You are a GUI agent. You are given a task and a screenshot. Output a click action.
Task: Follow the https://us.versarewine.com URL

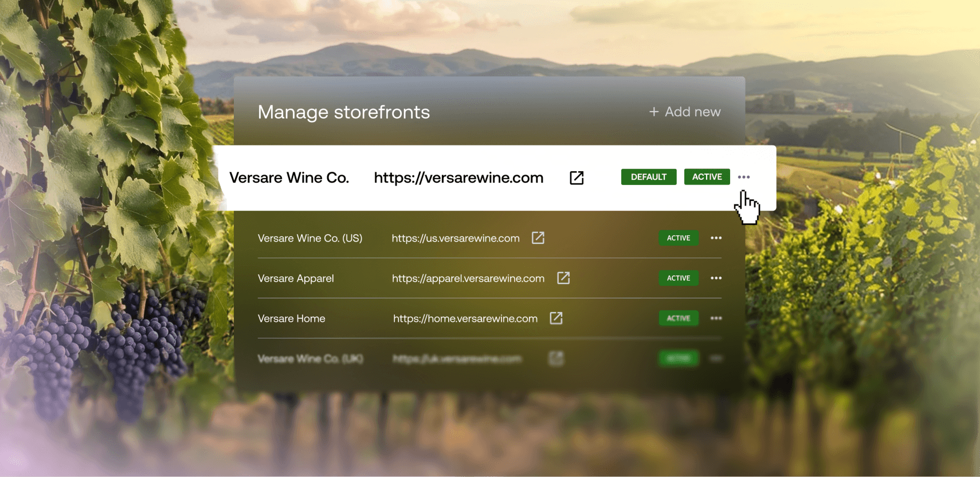pos(456,238)
